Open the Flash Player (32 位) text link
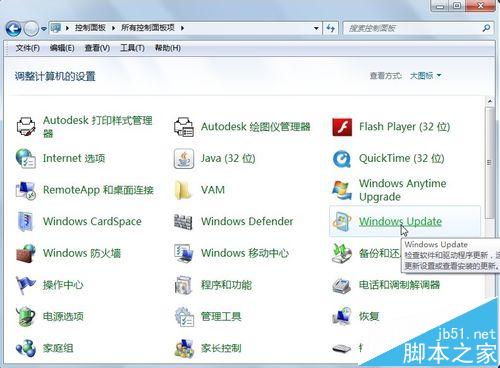This screenshot has height=368, width=500. pos(405,127)
